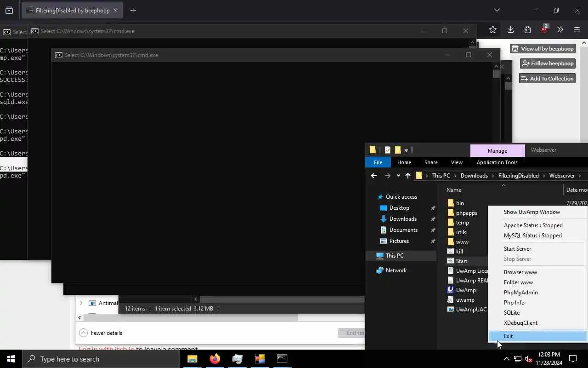Go up one folder level in Explorer
This screenshot has width=588, height=368.
coord(408,176)
